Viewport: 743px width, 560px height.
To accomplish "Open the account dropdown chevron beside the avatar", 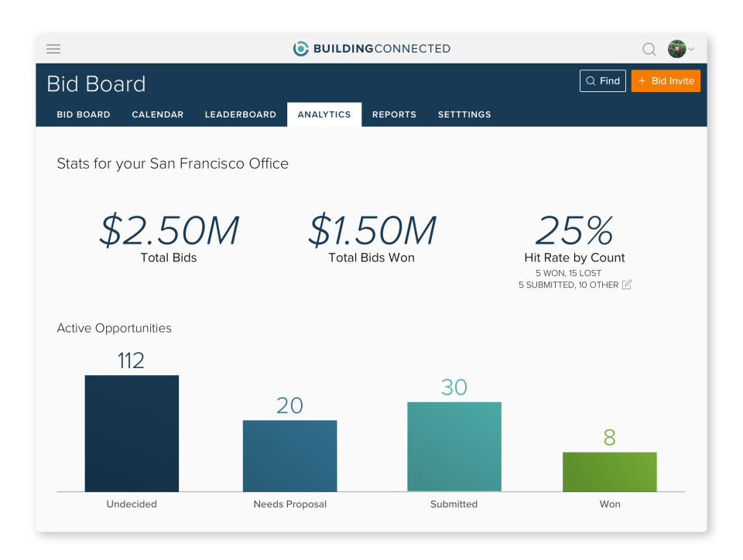I will click(693, 49).
